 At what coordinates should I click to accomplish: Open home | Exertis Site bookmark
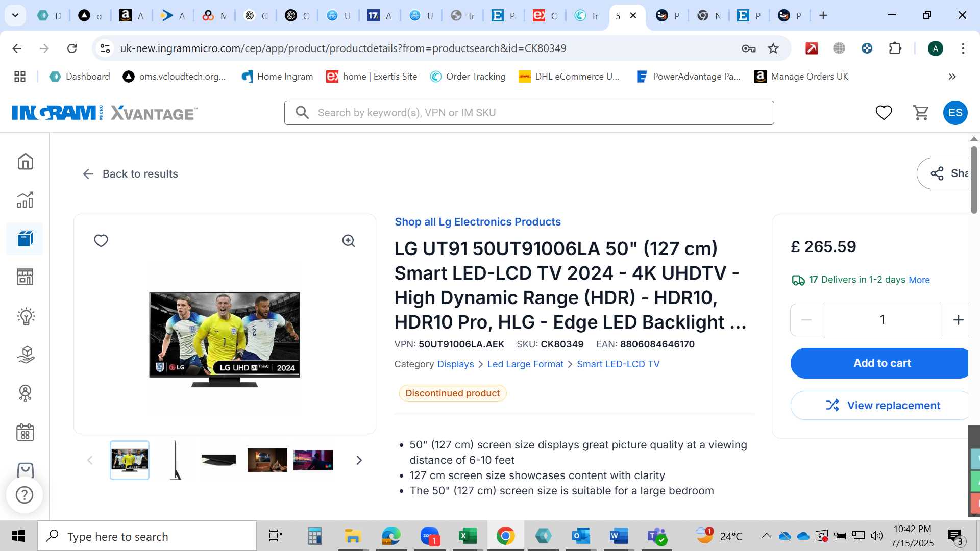tap(372, 77)
